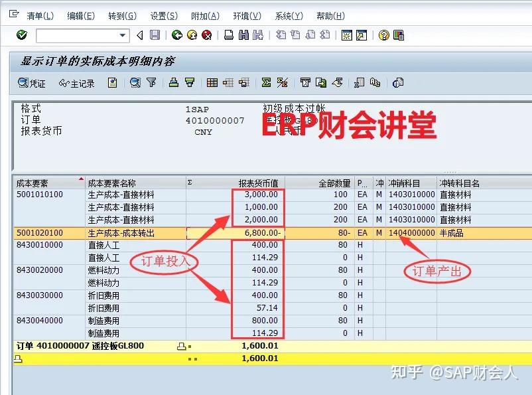This screenshot has height=395, width=532.
Task: Select the filter icon in the application toolbar
Action: 152,82
